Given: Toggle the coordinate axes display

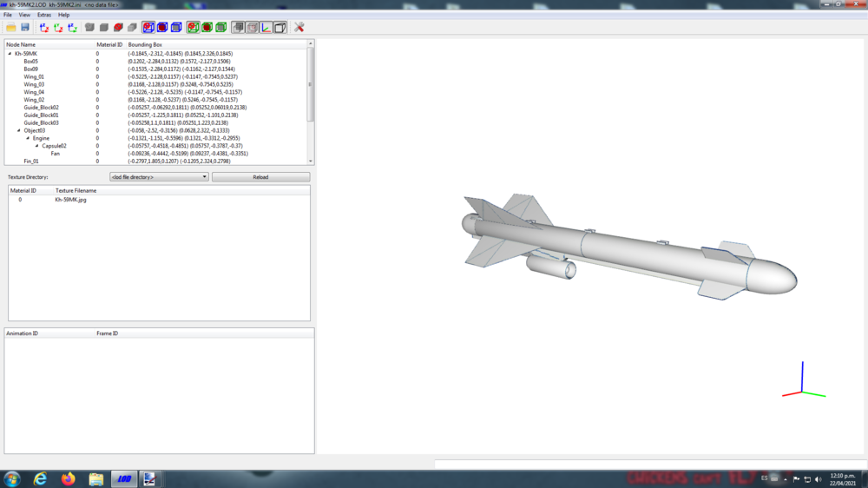Looking at the screenshot, I should point(266,27).
